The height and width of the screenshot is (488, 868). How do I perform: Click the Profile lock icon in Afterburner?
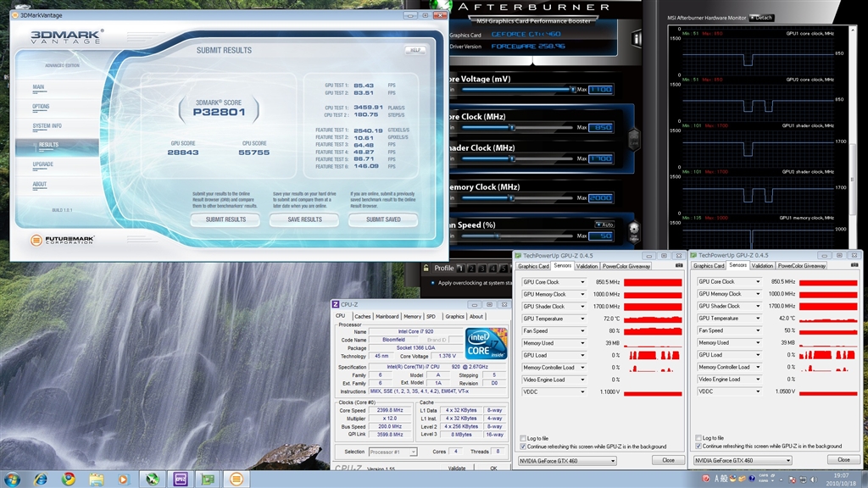(426, 268)
